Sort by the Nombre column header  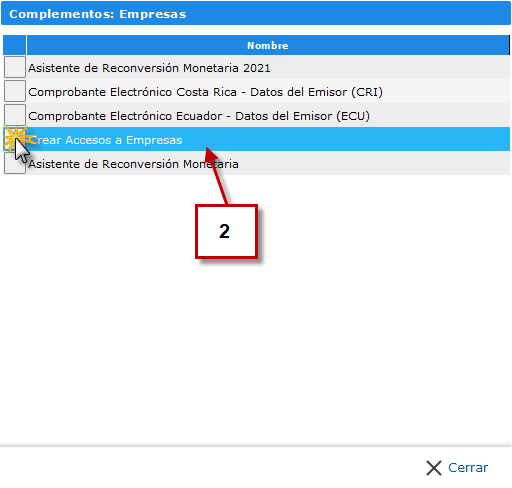point(268,45)
